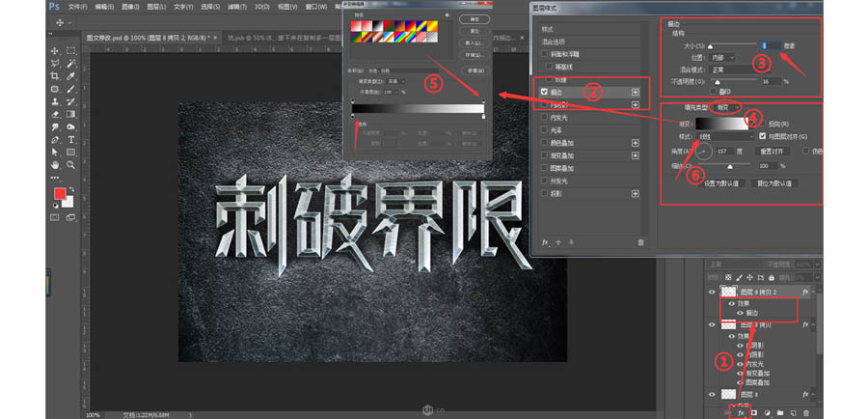This screenshot has width=868, height=419.
Task: Click fx add layer style icon in Layers panel
Action: pyautogui.click(x=740, y=413)
